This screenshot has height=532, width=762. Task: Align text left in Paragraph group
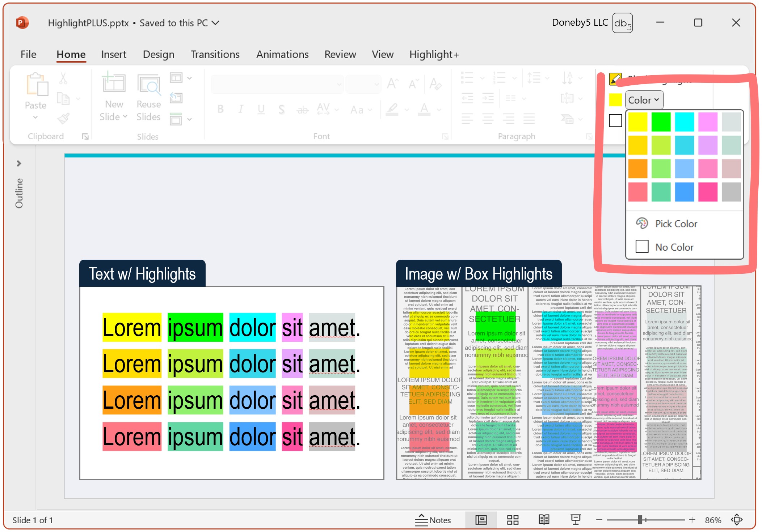(x=467, y=118)
